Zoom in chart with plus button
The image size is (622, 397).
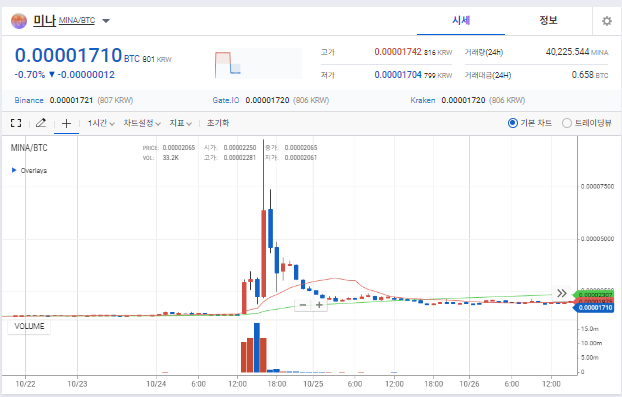[319, 305]
